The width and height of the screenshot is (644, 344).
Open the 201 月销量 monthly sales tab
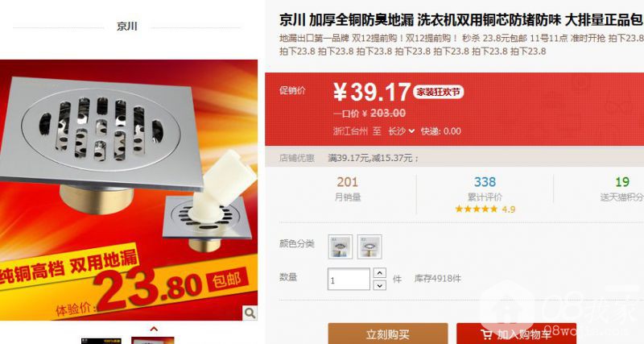(348, 189)
